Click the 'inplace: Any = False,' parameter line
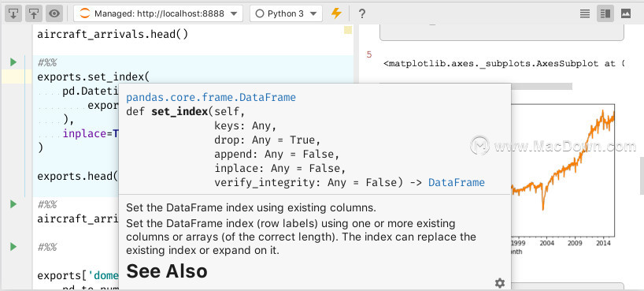 (280, 168)
